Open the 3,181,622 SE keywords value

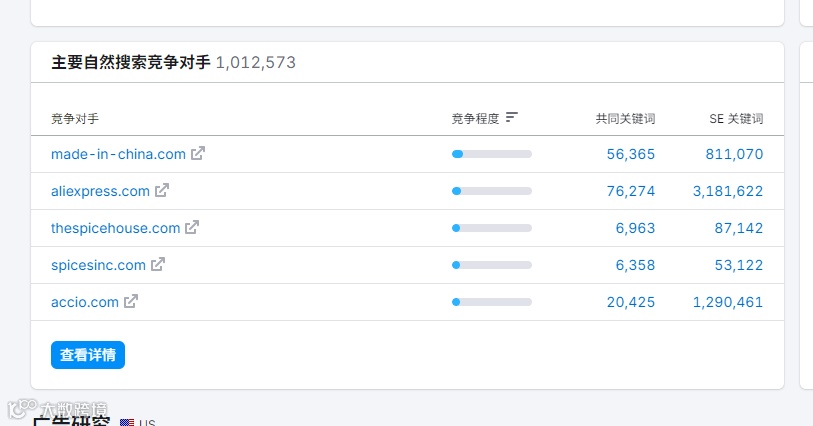(x=727, y=191)
